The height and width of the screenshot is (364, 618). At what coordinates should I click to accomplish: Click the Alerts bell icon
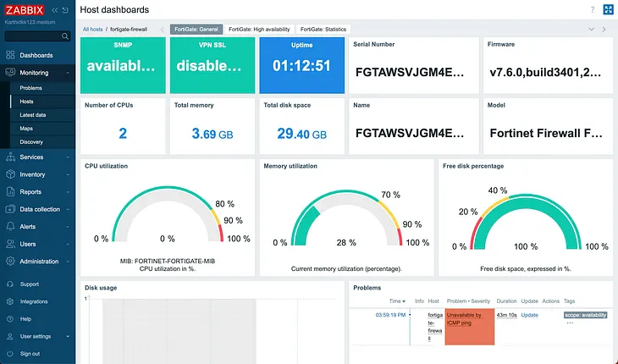point(10,227)
